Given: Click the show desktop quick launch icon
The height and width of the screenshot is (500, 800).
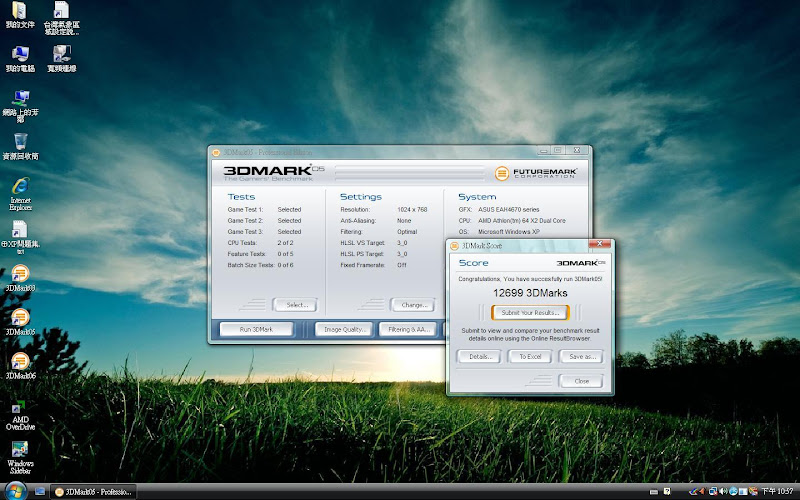Looking at the screenshot, I should tap(40, 491).
